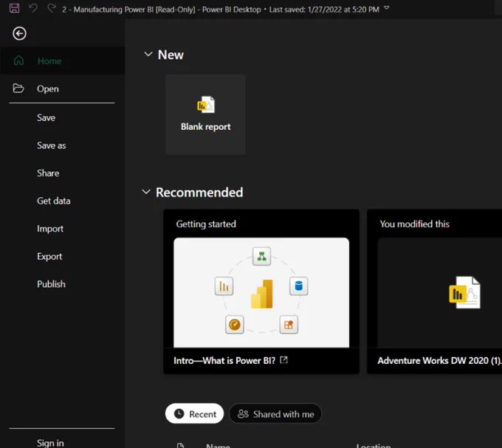Switch to Shared with me tab
The image size is (502, 448).
[x=275, y=414]
